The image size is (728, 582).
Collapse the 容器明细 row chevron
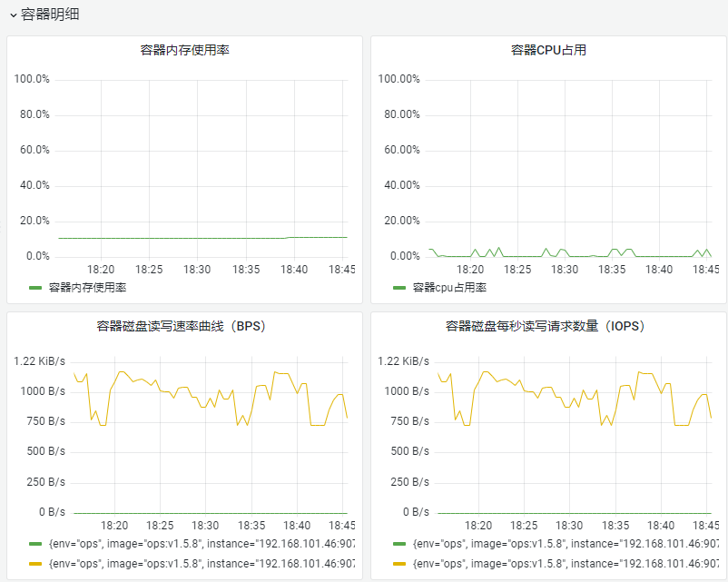tap(13, 15)
